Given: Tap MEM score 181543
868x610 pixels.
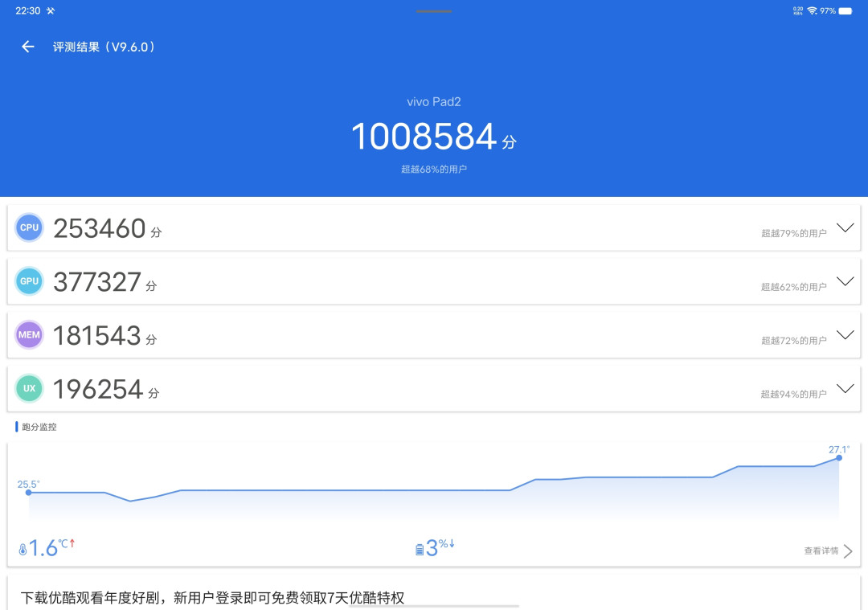Looking at the screenshot, I should click(97, 336).
